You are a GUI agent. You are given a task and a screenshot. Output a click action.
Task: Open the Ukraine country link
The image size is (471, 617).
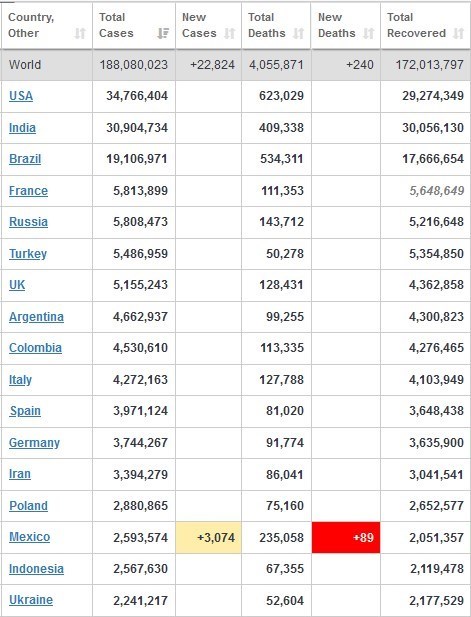coord(31,600)
